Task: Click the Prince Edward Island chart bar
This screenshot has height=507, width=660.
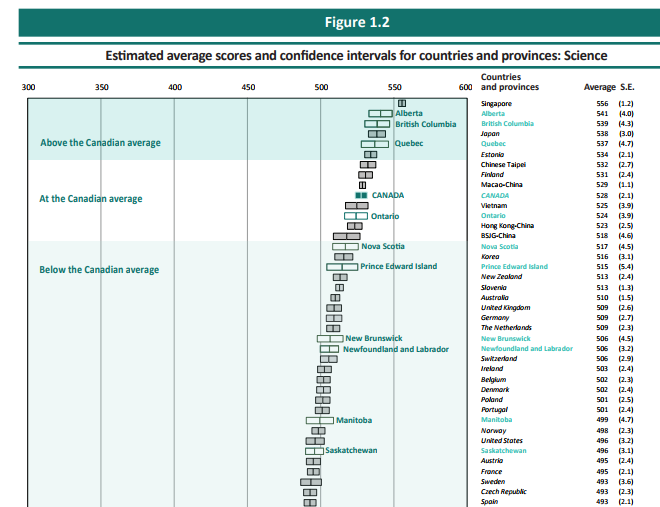Action: (342, 267)
